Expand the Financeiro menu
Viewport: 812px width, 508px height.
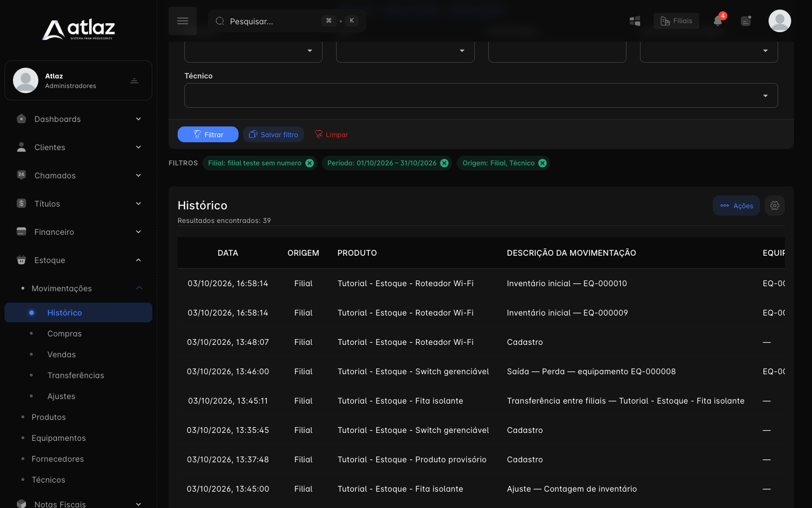click(78, 232)
